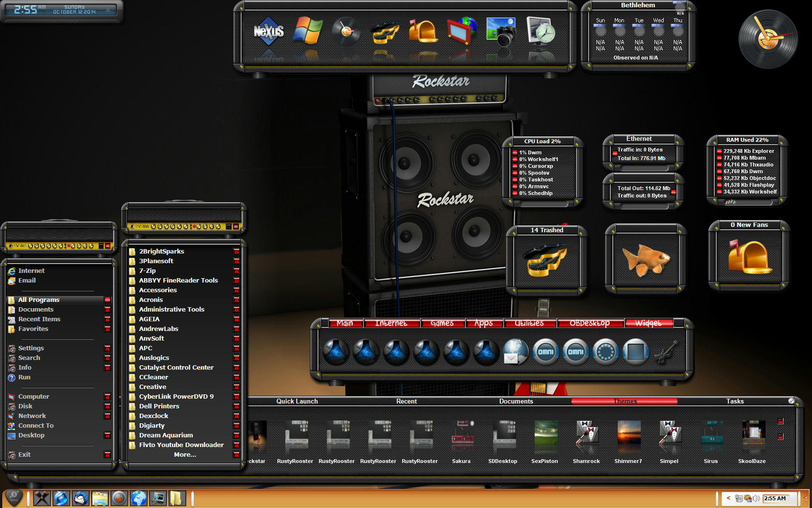Viewport: 812px width, 508px height.
Task: Select Run in the start menu
Action: (24, 377)
